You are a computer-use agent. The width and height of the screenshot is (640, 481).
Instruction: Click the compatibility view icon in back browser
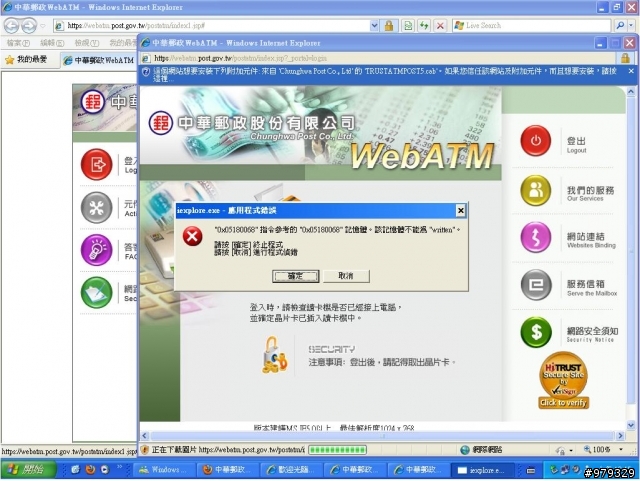408,26
